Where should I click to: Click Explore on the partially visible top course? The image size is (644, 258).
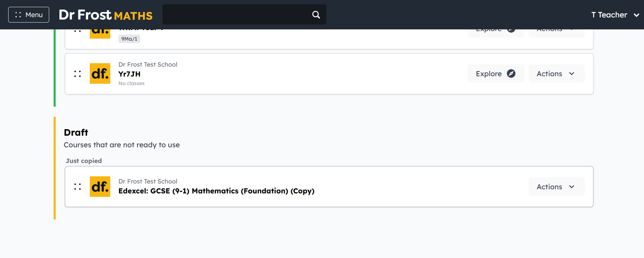click(496, 33)
